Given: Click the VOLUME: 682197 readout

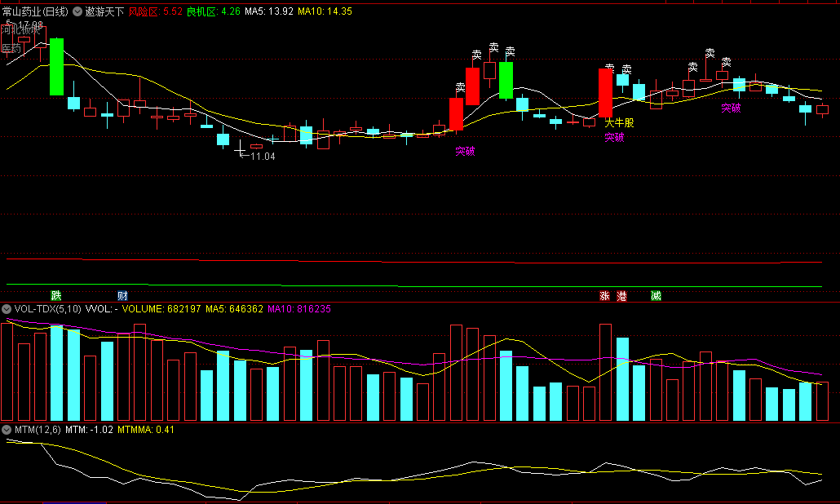Looking at the screenshot, I should tap(161, 309).
